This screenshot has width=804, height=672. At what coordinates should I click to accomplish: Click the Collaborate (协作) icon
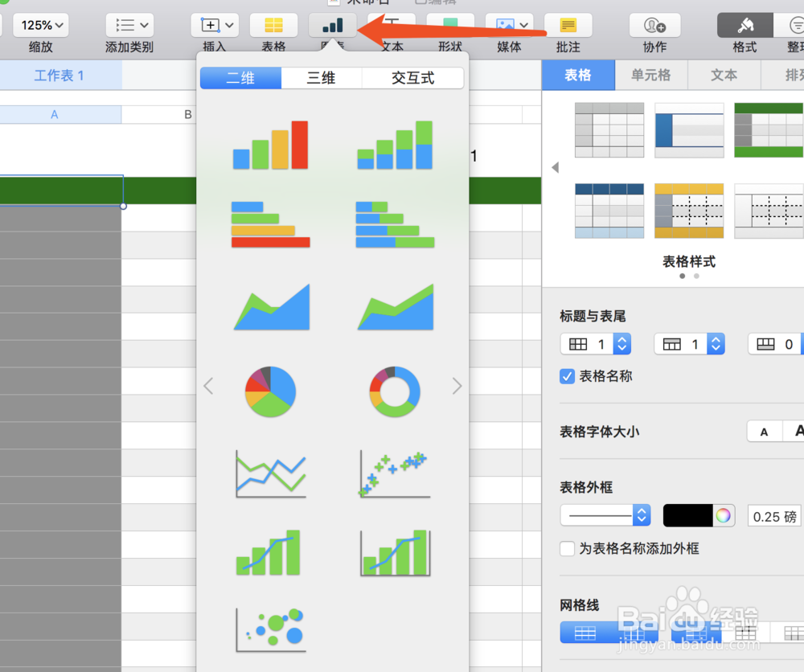(x=654, y=25)
